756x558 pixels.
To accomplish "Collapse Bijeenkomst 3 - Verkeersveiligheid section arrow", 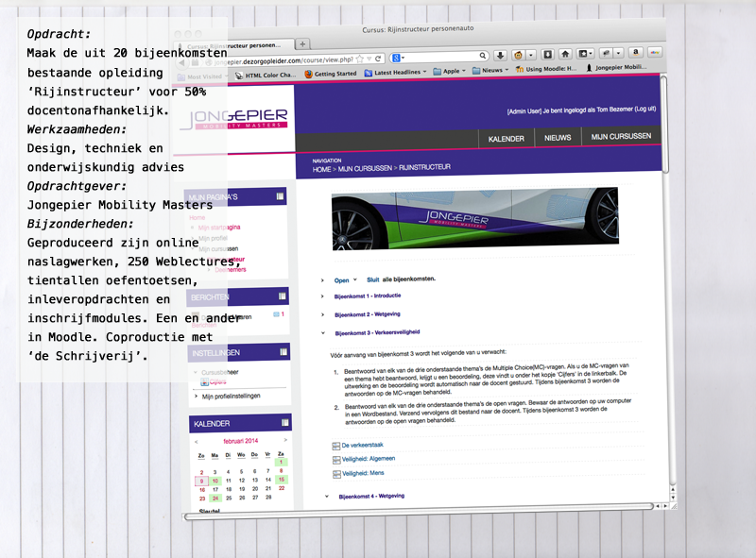I will click(x=323, y=333).
